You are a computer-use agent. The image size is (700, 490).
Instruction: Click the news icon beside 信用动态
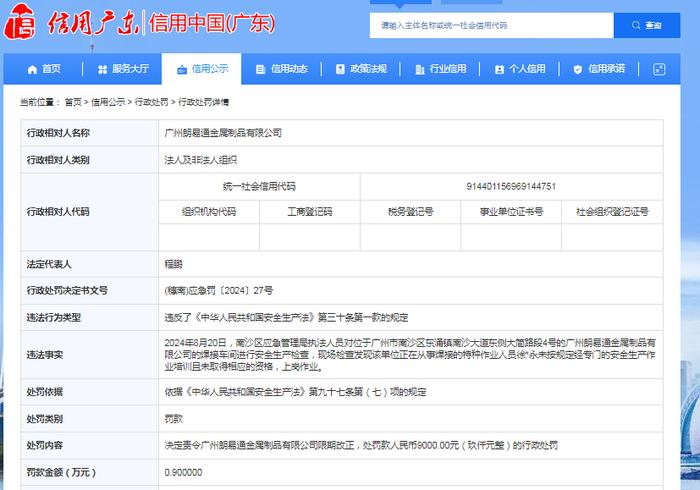[261, 69]
